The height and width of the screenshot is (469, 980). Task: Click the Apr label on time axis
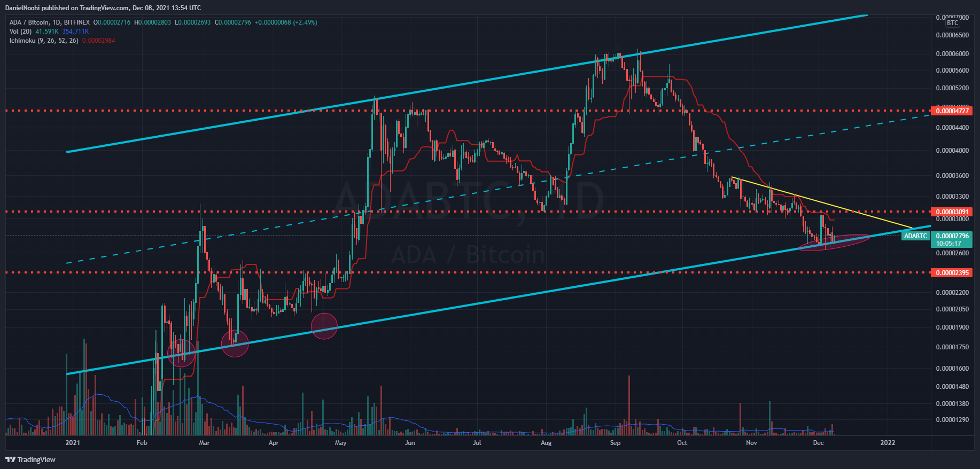point(274,443)
